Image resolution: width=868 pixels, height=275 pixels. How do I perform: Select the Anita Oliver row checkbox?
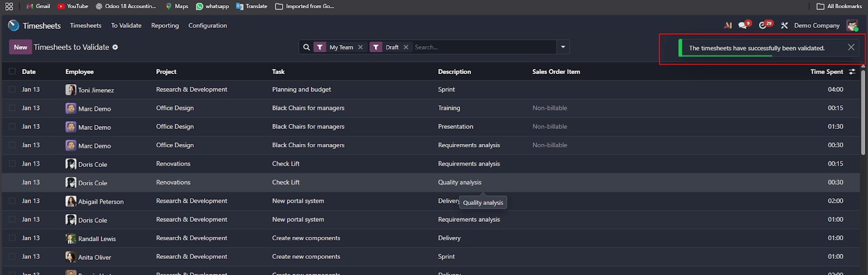point(12,256)
